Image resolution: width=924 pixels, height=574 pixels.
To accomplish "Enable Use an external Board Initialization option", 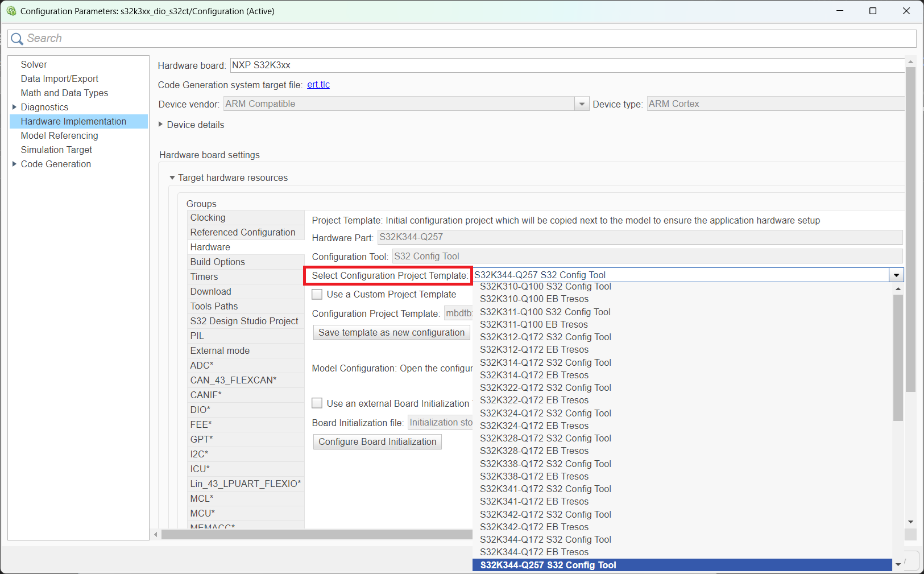I will click(x=317, y=403).
